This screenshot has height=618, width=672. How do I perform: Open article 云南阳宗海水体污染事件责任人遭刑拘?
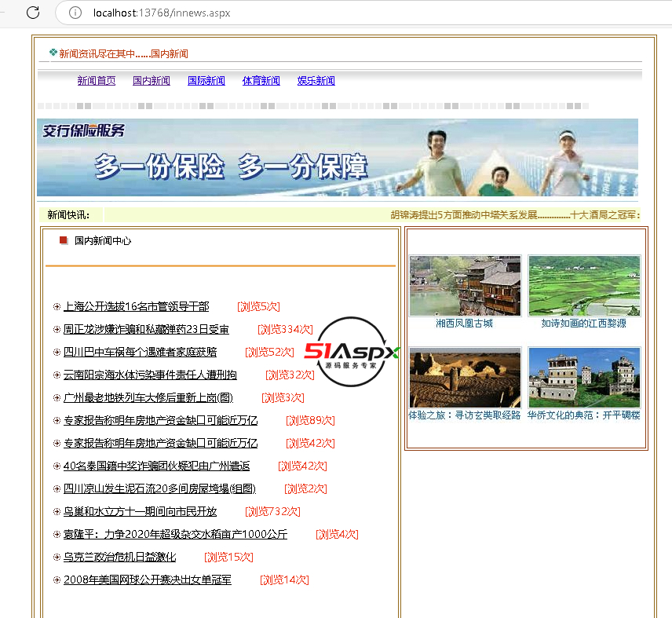150,375
